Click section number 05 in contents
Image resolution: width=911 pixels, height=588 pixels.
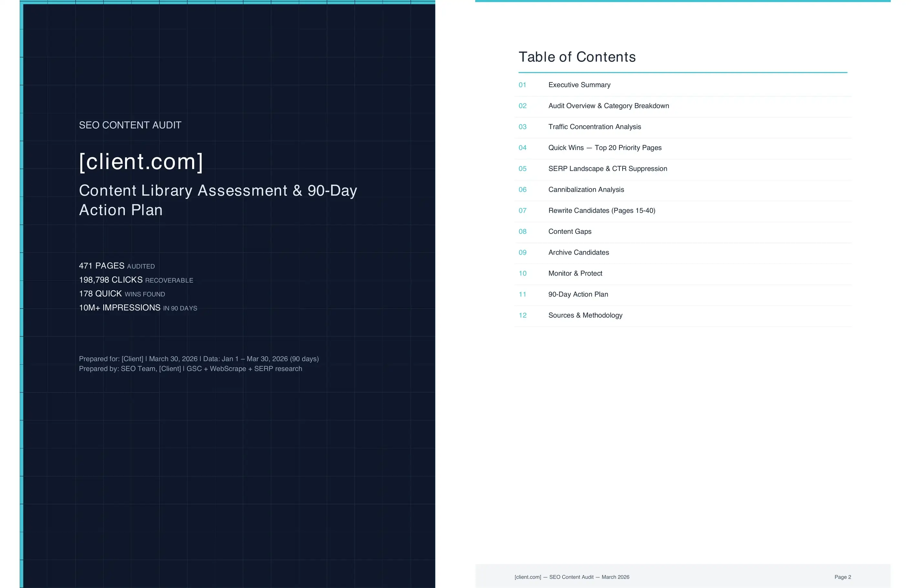tap(522, 169)
